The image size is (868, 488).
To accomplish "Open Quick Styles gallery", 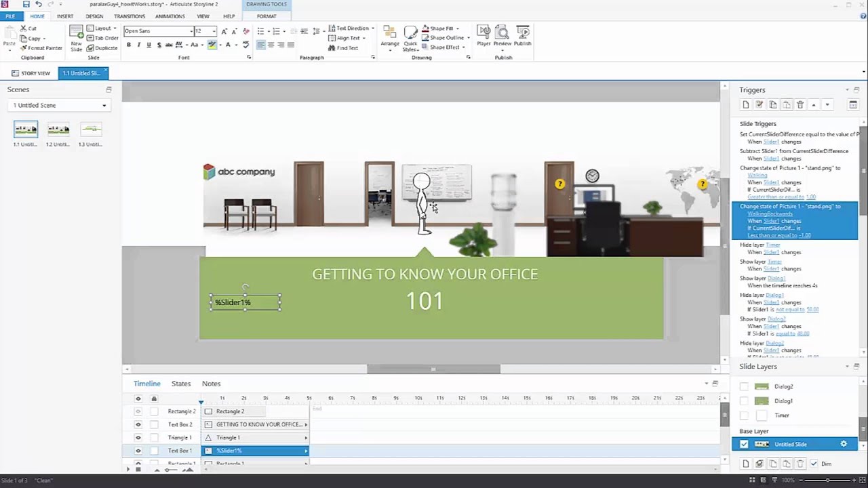I will [x=410, y=39].
